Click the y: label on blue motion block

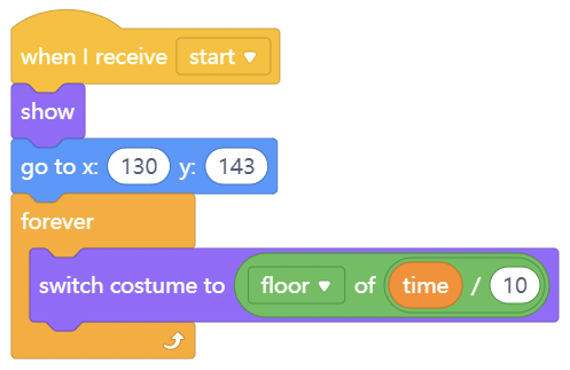click(188, 168)
